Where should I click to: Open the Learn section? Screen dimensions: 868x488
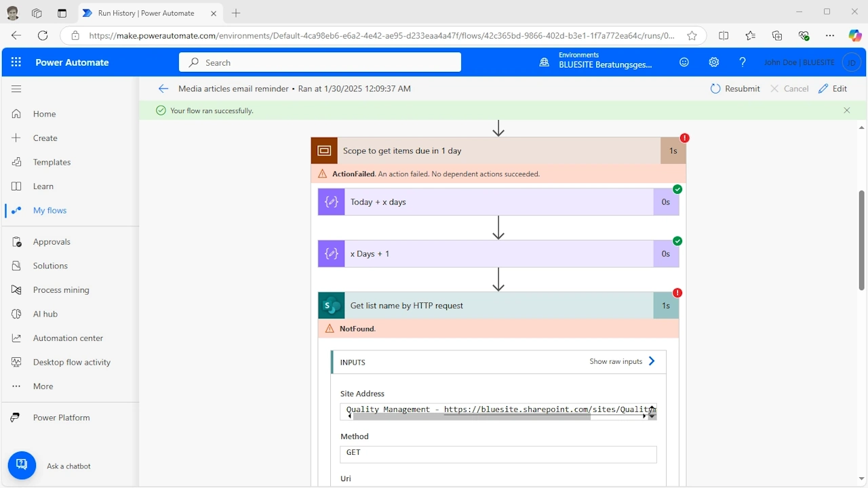coord(43,186)
